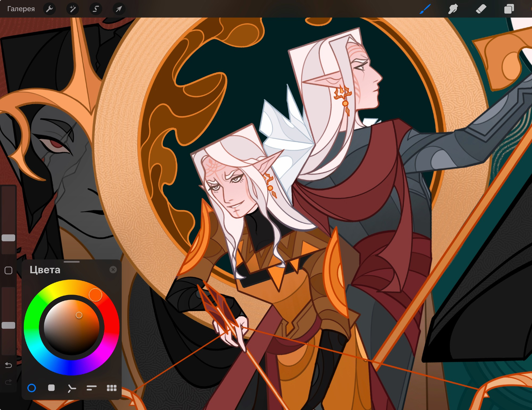Tap the square modify button on sidebar
The width and height of the screenshot is (532, 410).
(9, 270)
